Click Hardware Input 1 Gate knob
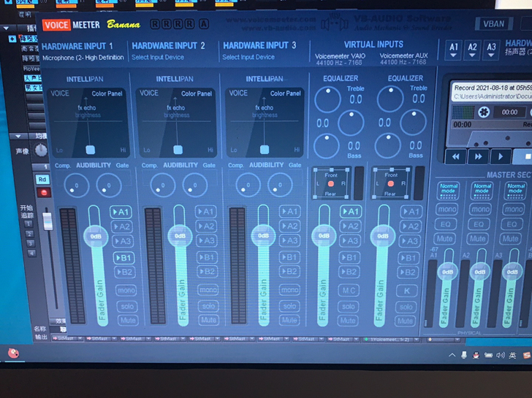 pyautogui.click(x=109, y=185)
